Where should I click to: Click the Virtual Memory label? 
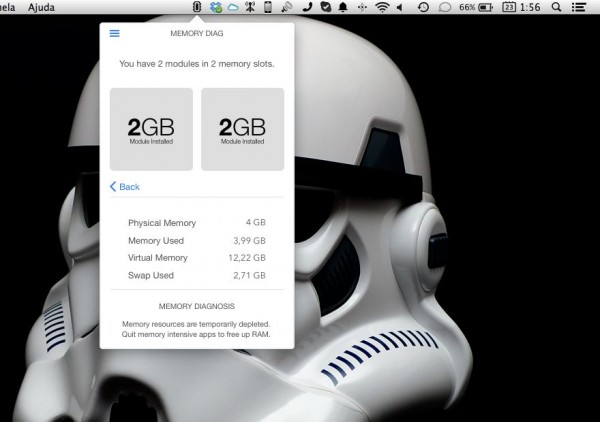coord(158,258)
